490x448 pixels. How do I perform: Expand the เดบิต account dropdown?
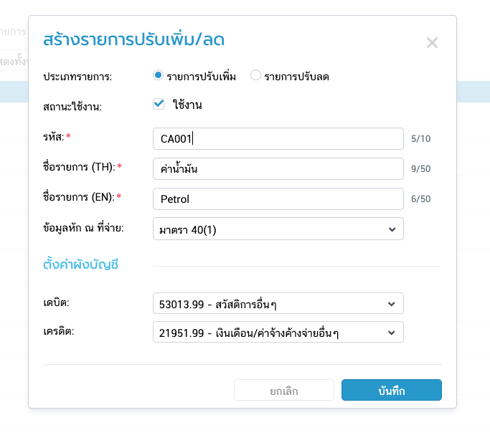tap(278, 303)
